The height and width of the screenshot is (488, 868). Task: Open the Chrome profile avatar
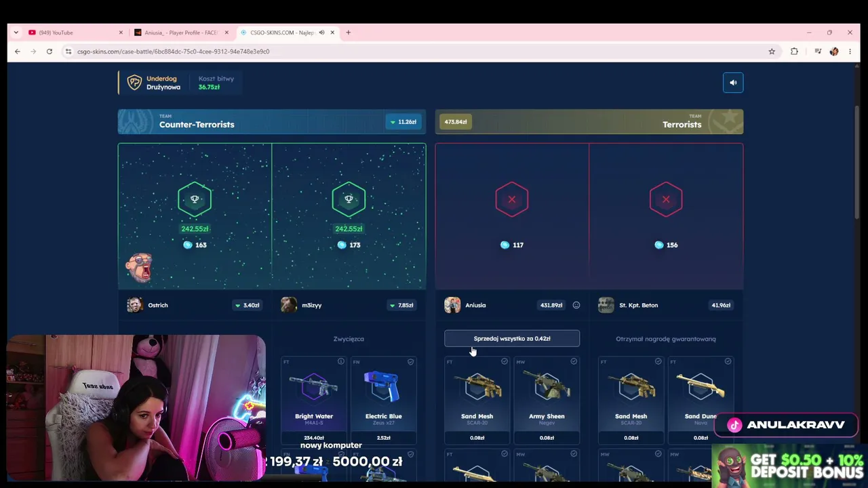pos(834,52)
